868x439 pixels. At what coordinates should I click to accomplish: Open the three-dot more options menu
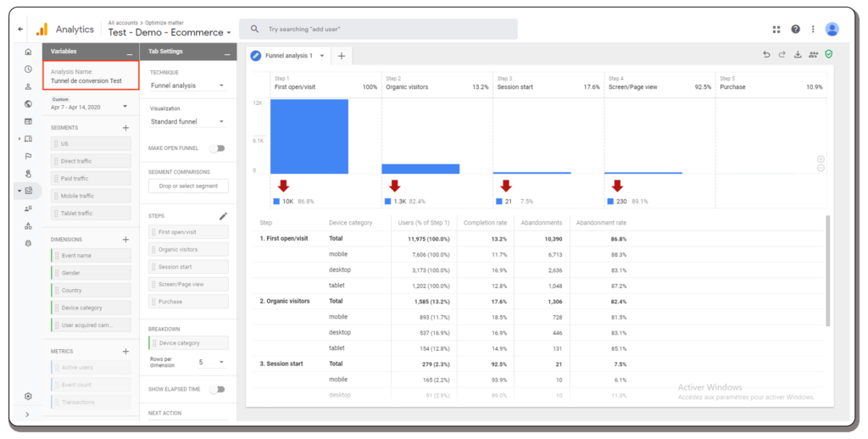point(813,30)
